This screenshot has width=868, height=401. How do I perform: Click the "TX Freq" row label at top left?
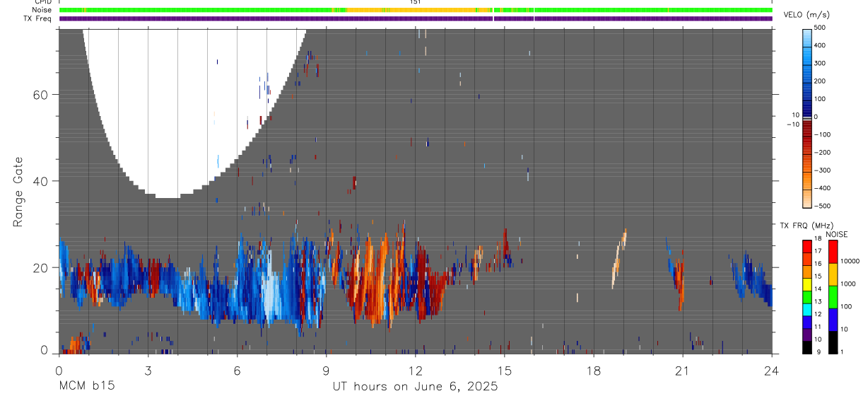38,18
